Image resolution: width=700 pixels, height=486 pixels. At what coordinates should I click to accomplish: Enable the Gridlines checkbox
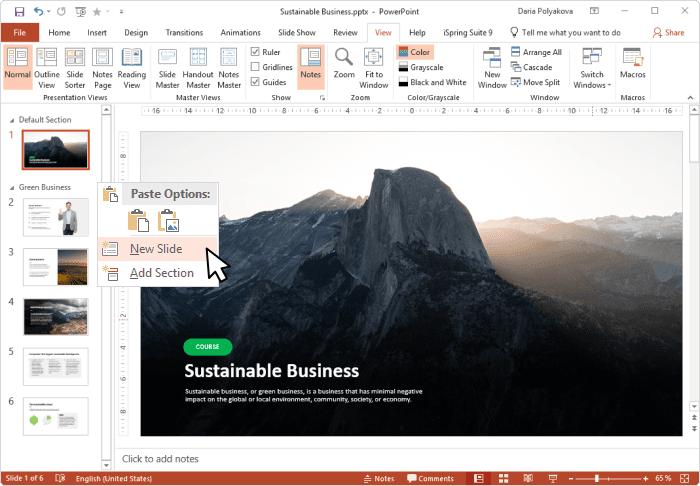tap(256, 67)
